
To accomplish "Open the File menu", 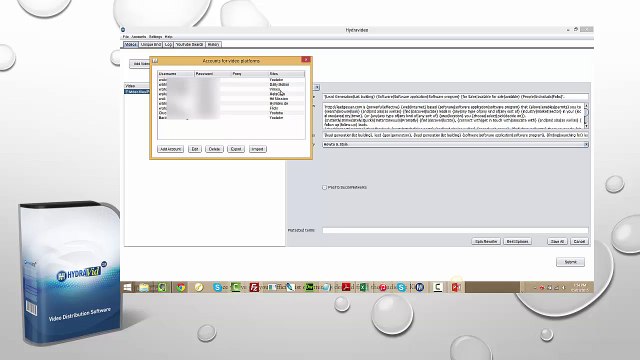I will pyautogui.click(x=126, y=37).
